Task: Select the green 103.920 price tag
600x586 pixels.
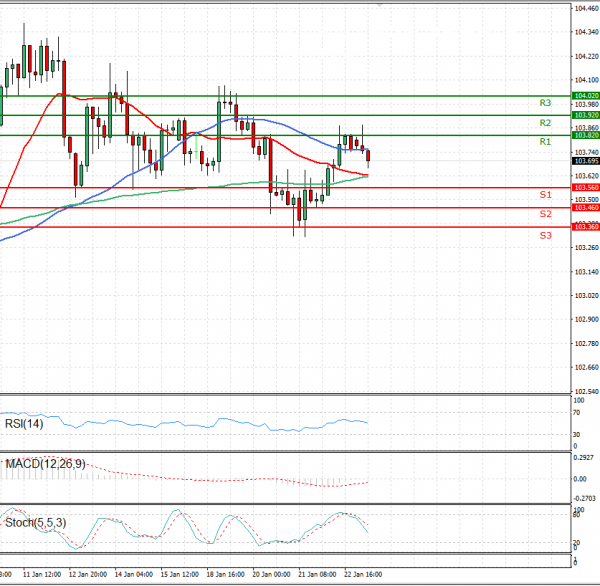Action: (x=586, y=115)
